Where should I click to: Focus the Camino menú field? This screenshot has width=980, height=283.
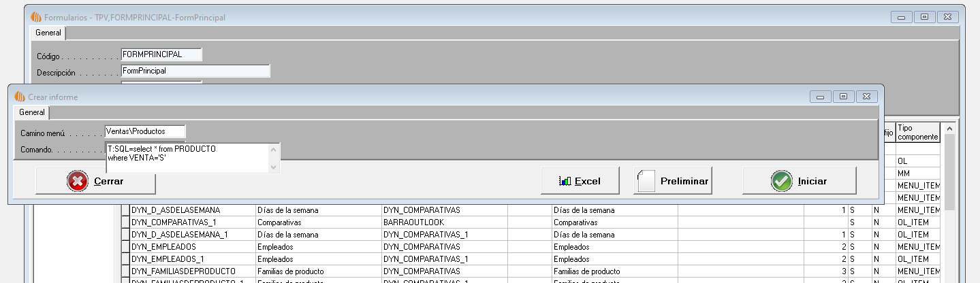144,131
